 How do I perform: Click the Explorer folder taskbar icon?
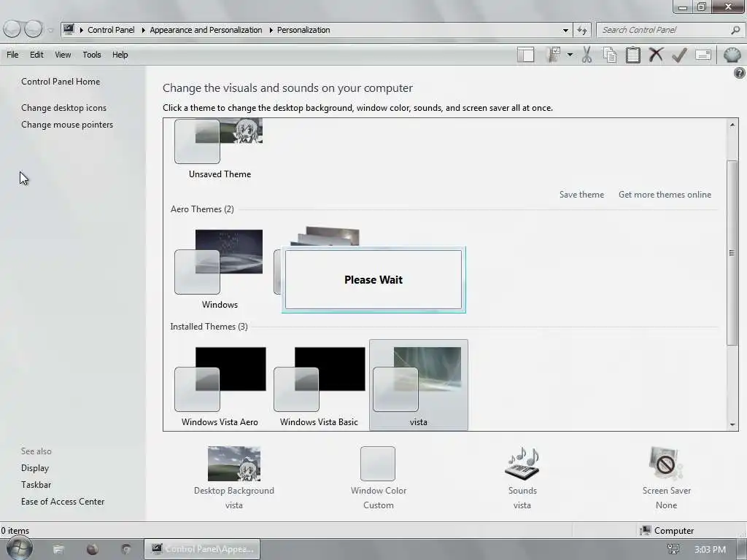click(x=58, y=550)
